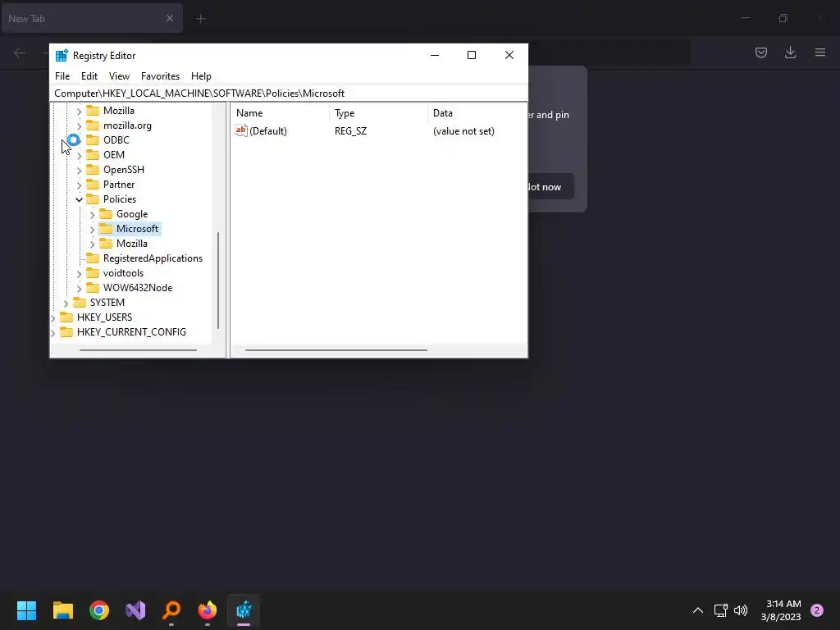This screenshot has width=840, height=630.
Task: Select the ODBC folder icon
Action: (x=93, y=139)
